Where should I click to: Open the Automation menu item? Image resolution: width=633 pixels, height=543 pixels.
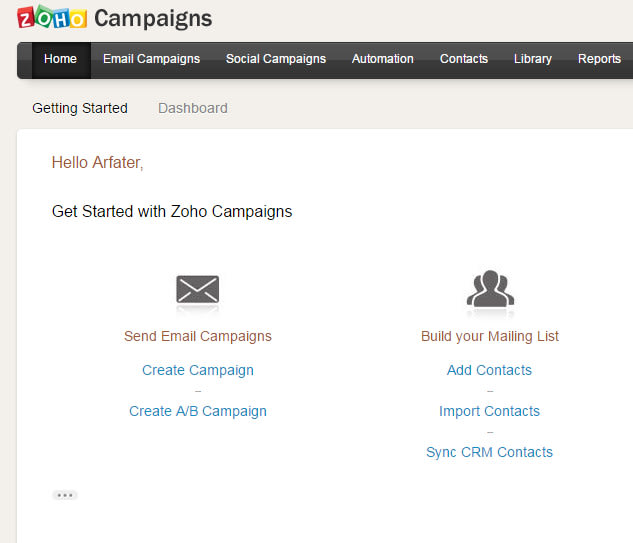pos(383,59)
